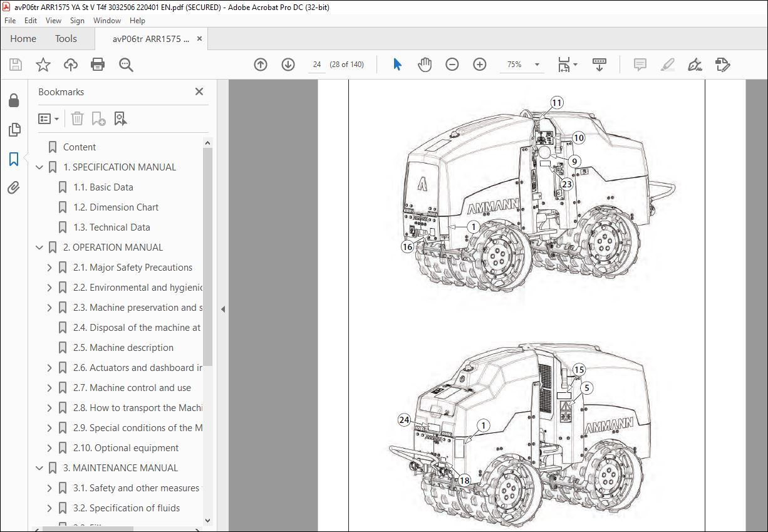Screen dimensions: 768x532
Task: Click the edit/redact tool icon in toolbar
Action: pyautogui.click(x=722, y=65)
